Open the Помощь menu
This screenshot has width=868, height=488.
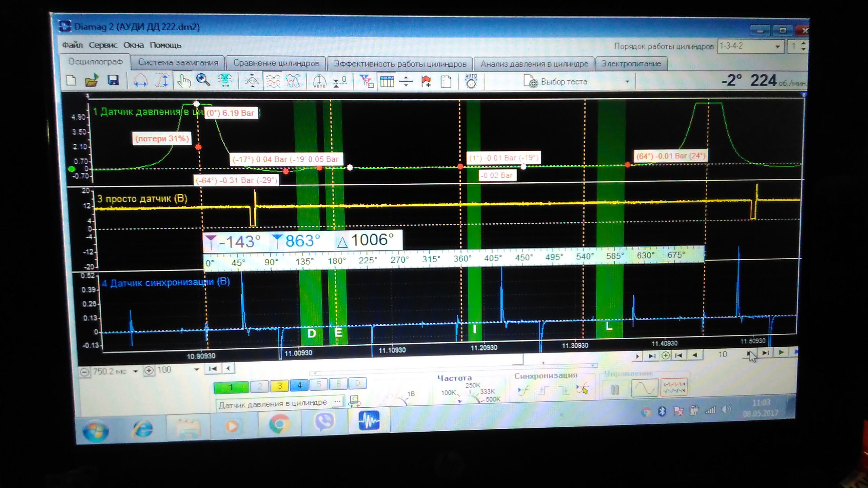click(x=166, y=45)
